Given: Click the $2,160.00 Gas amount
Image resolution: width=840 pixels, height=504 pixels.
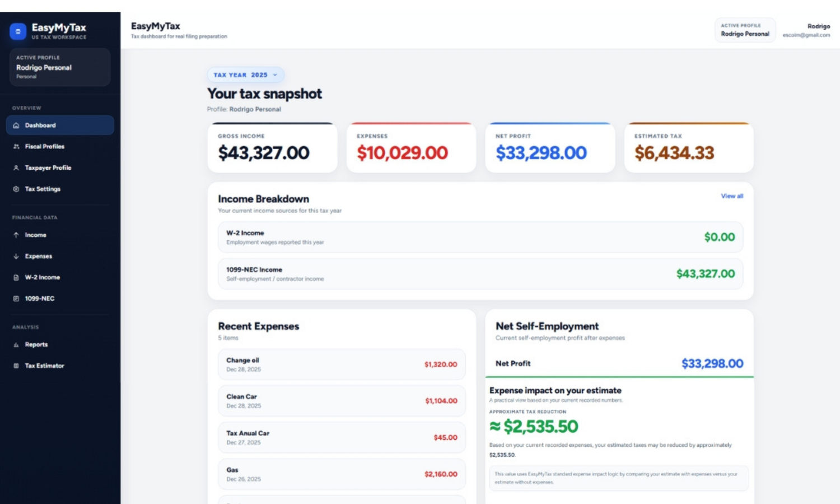Looking at the screenshot, I should tap(441, 474).
